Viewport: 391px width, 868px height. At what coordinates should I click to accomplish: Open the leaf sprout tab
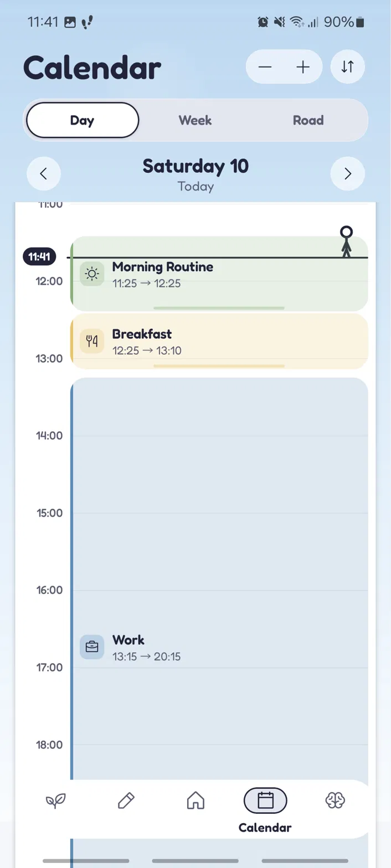pos(55,800)
